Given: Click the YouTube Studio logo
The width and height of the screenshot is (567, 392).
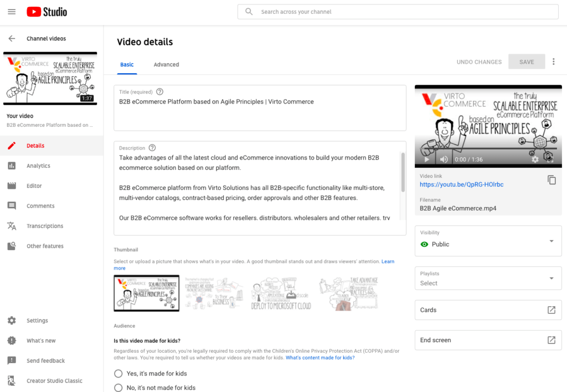Looking at the screenshot, I should [x=47, y=12].
